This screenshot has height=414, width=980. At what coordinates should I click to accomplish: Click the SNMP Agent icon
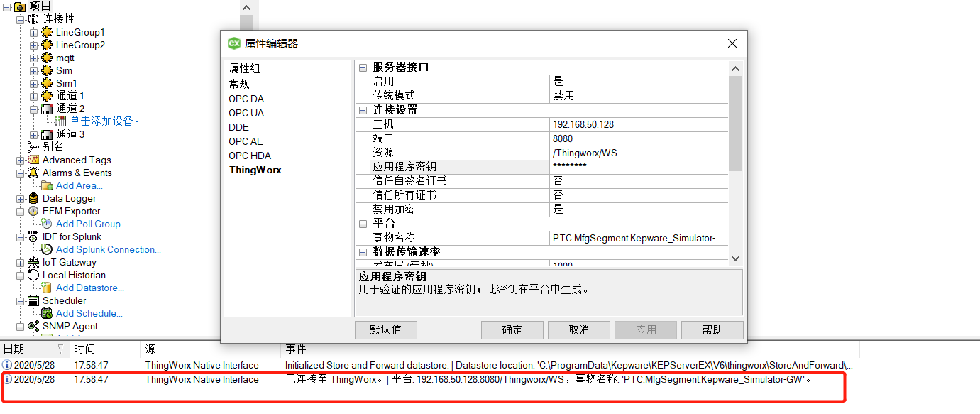coord(33,327)
